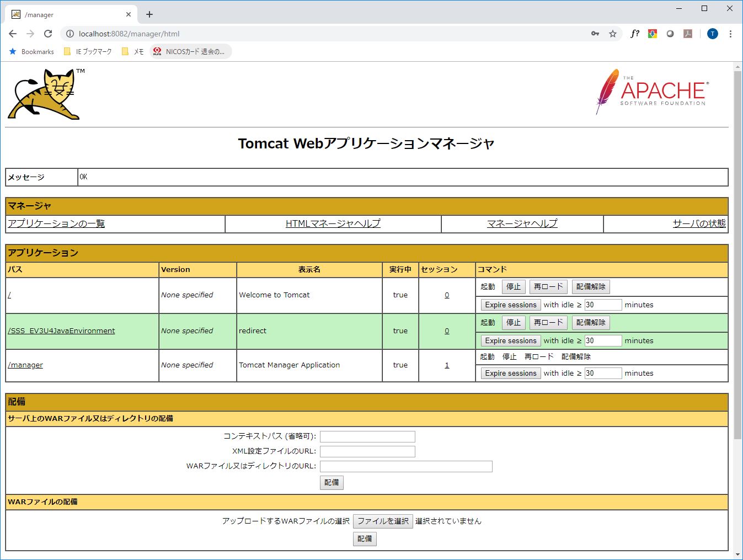Viewport: 743px width, 560px height.
Task: Open the f? extension icon
Action: pos(635,34)
